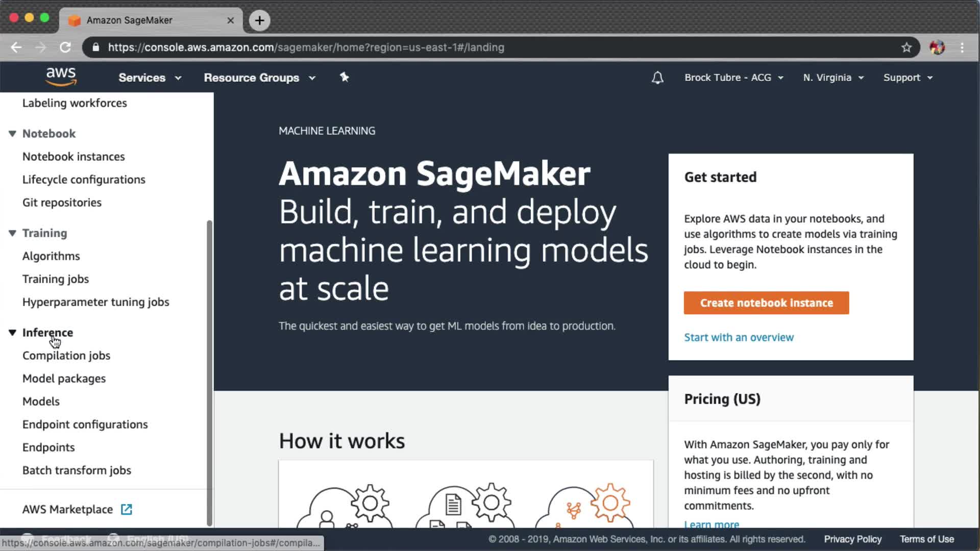Screen dimensions: 980x551
Task: Click Create notebook instance button
Action: [766, 303]
